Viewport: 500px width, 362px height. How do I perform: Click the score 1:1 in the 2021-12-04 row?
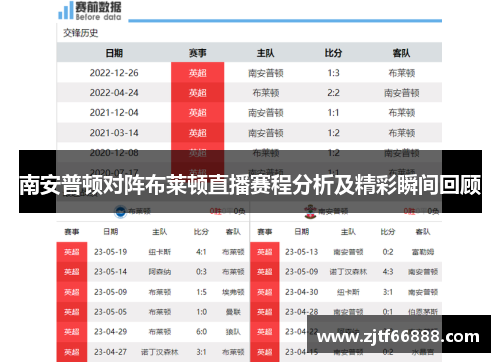[x=333, y=113]
